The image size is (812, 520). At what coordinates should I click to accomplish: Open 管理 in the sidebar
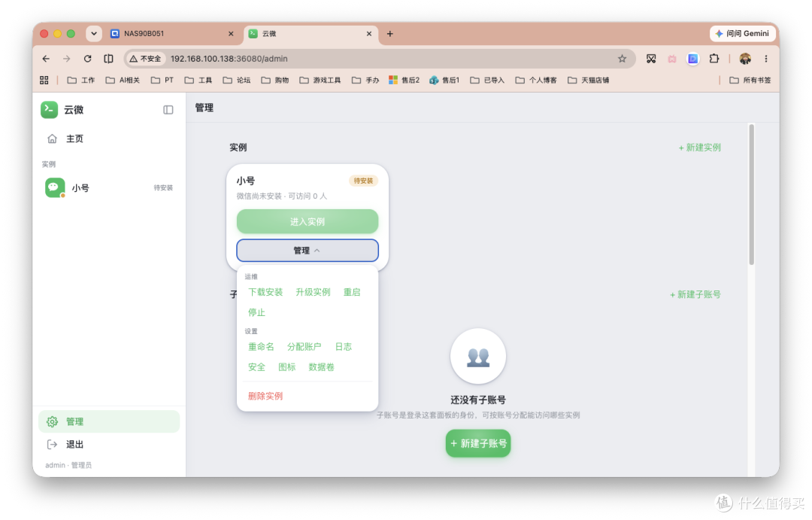point(109,421)
